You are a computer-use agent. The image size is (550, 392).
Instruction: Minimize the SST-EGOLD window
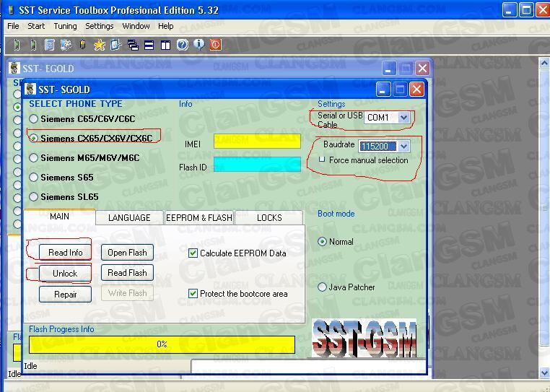pos(388,68)
